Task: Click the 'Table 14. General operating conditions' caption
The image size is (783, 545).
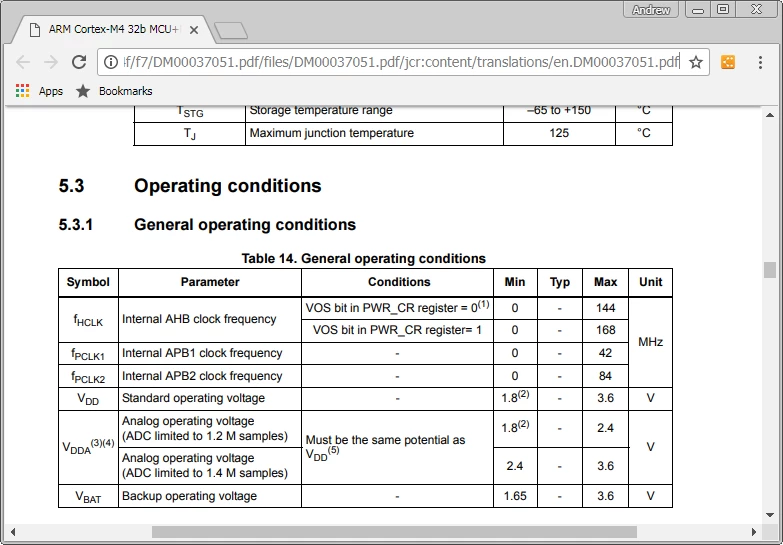Action: pyautogui.click(x=364, y=258)
